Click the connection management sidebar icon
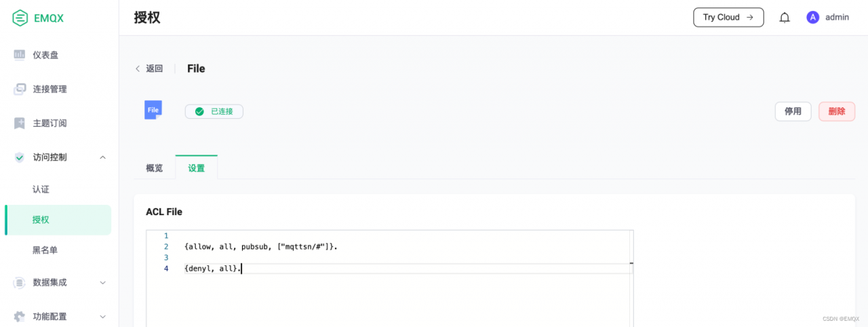 coord(20,89)
